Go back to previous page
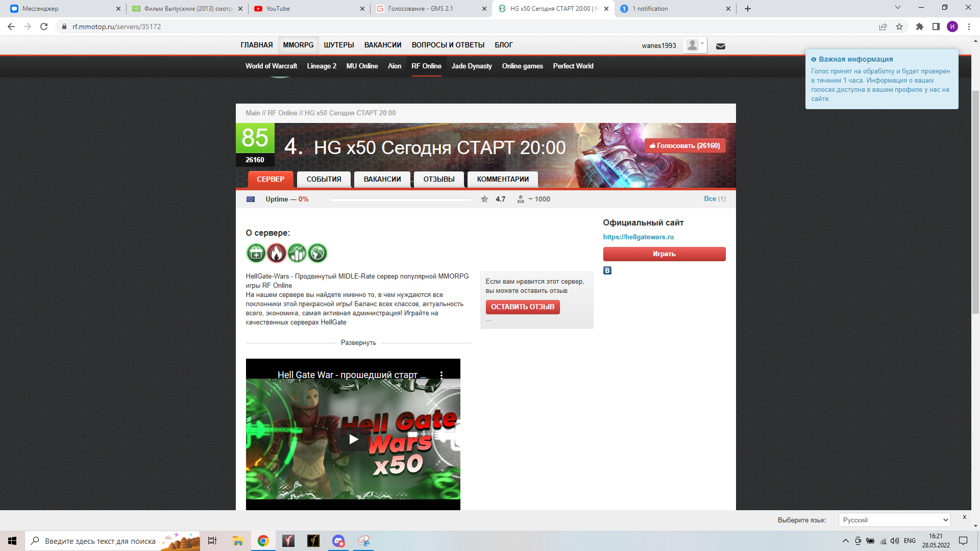980x551 pixels. [11, 27]
